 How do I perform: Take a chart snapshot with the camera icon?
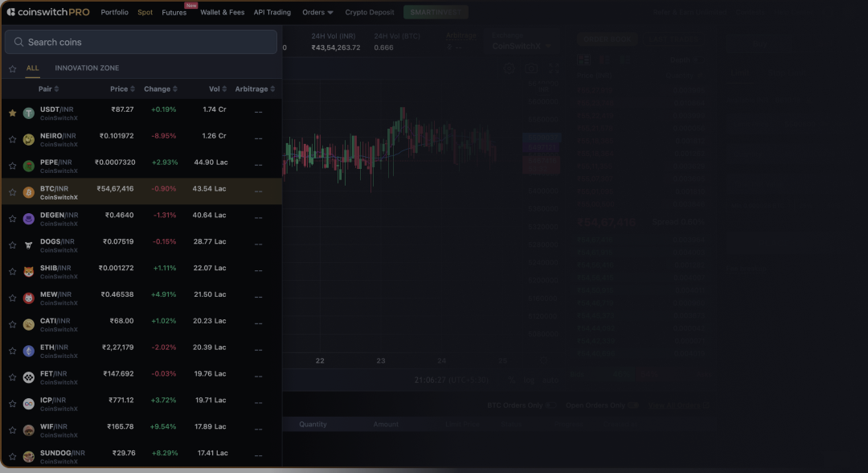531,68
